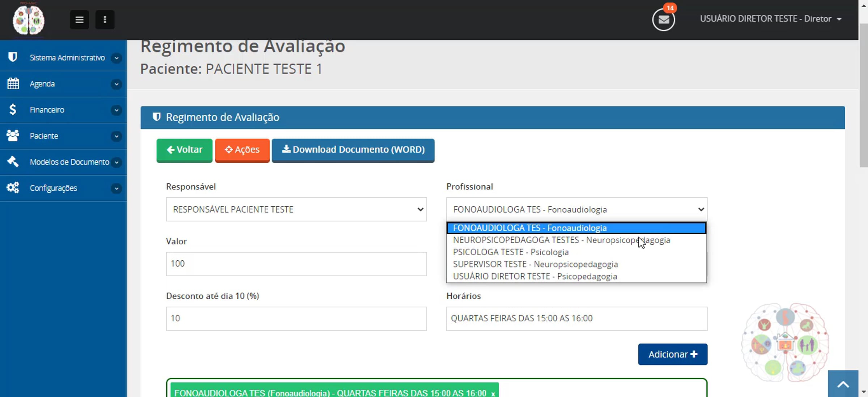
Task: Select SUPERVISOR TESTE - Neuropsicopedagogia option
Action: coord(535,264)
